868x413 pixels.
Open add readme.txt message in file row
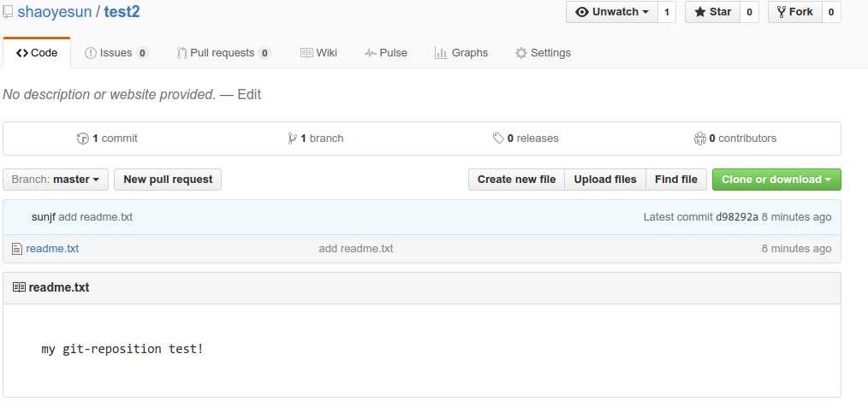tap(356, 249)
